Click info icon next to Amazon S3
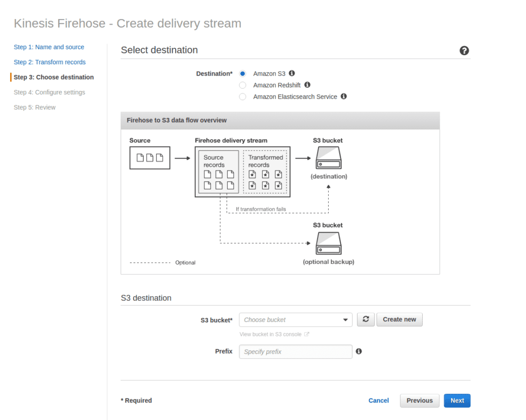The height and width of the screenshot is (420, 526). (x=292, y=73)
